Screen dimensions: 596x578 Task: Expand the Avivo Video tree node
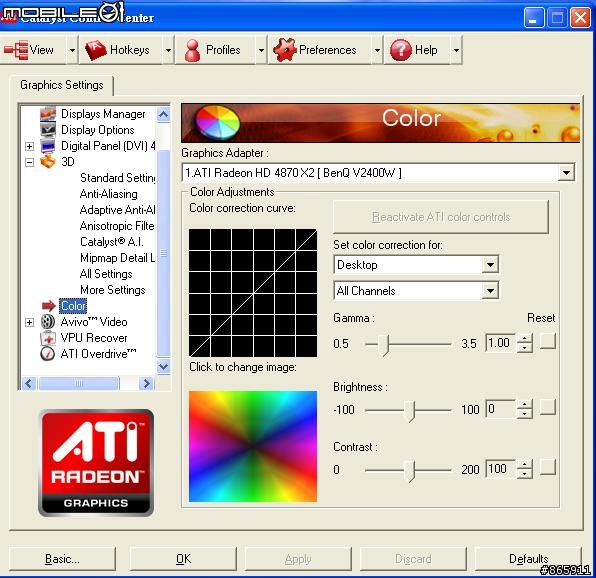29,322
